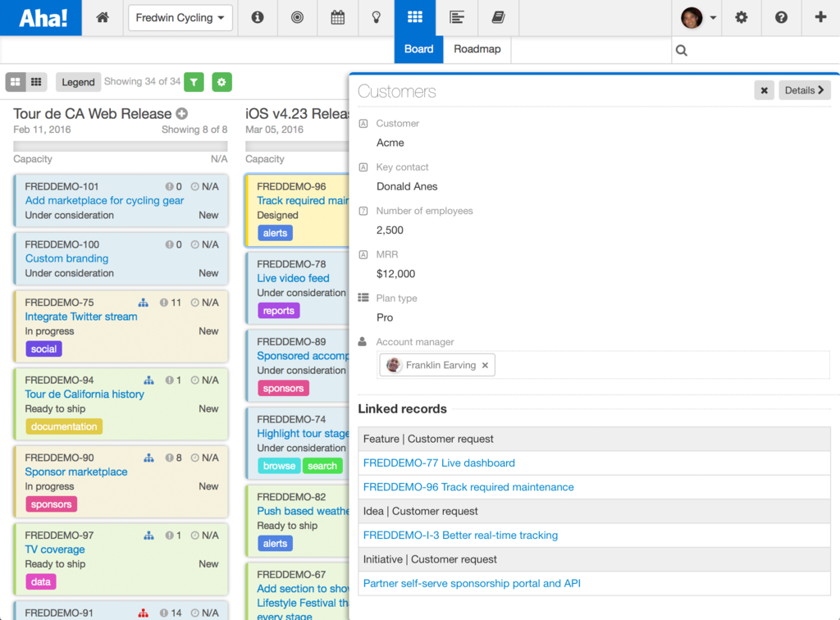The image size is (840, 620).
Task: Edit Number of employees value 2,500
Action: click(x=390, y=230)
